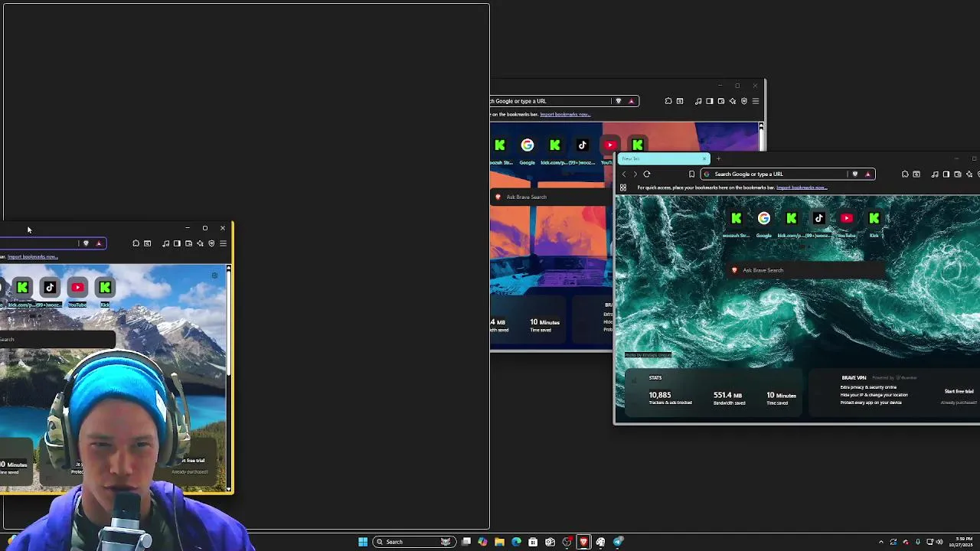Customize new tab gear icon in mountain window
980x551 pixels.
click(x=215, y=275)
